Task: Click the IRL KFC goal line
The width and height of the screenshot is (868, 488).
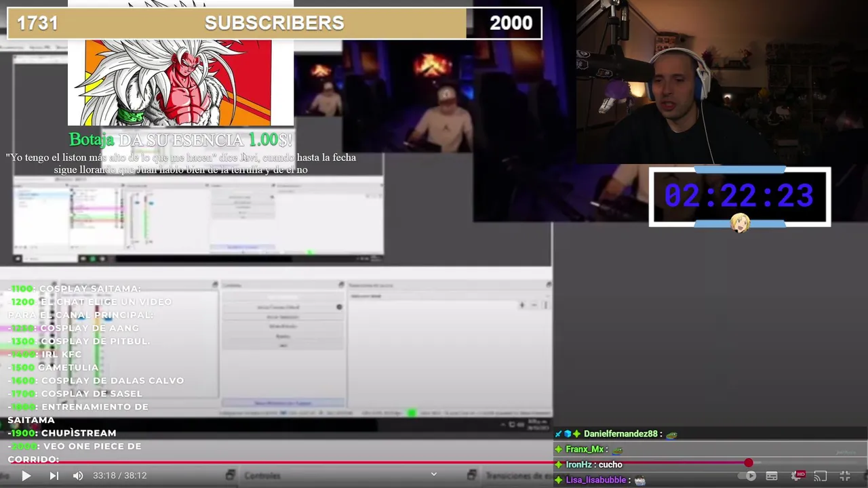Action: [x=45, y=354]
